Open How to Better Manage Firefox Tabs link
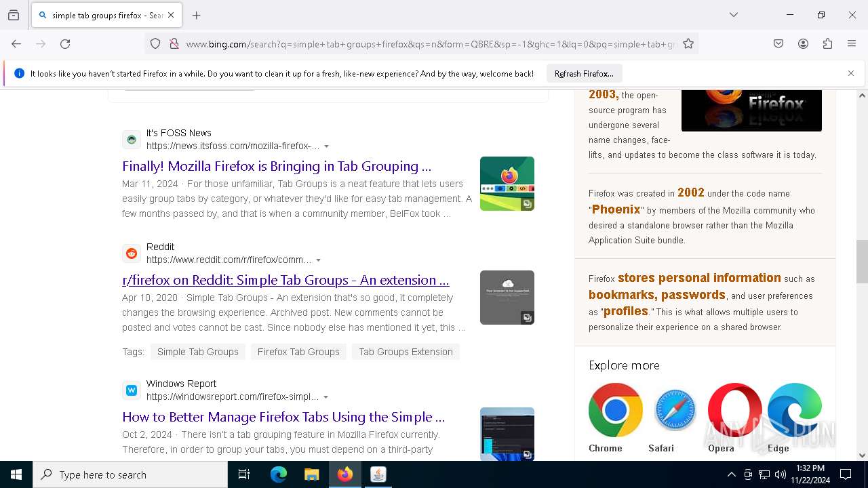This screenshot has width=868, height=488. (x=283, y=417)
